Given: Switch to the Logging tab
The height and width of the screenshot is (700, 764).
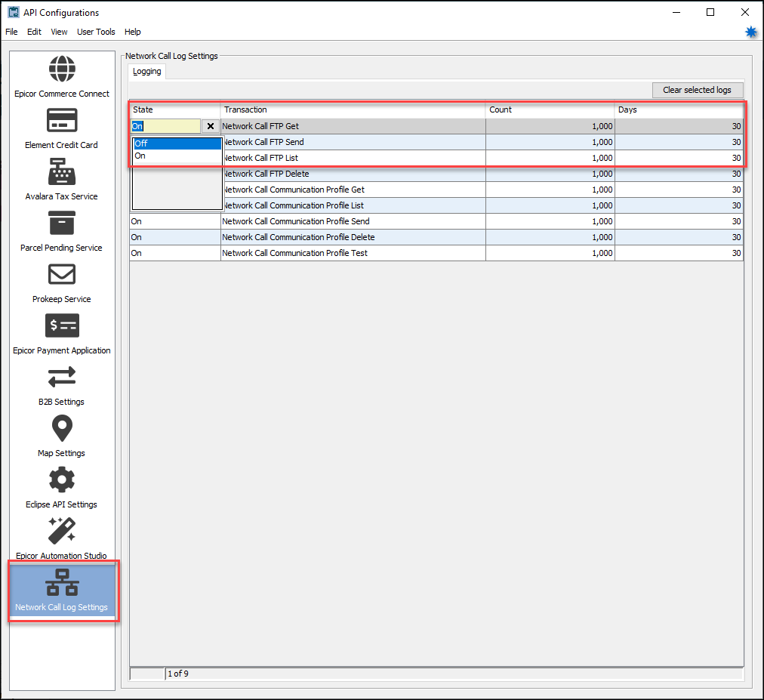Looking at the screenshot, I should [146, 72].
